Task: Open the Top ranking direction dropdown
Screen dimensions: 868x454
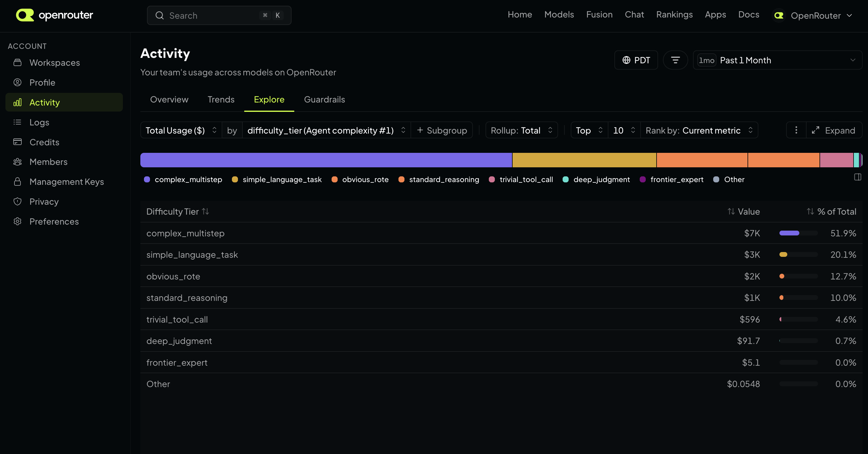Action: [x=589, y=130]
